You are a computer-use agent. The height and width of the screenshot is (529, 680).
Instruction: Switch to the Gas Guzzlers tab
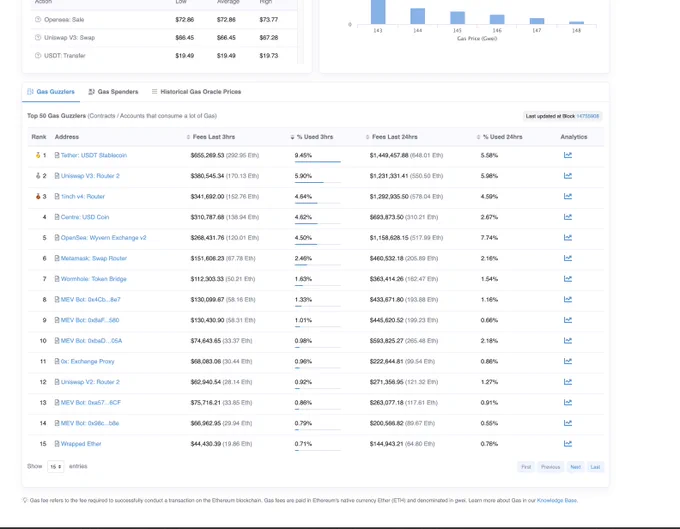pos(51,91)
